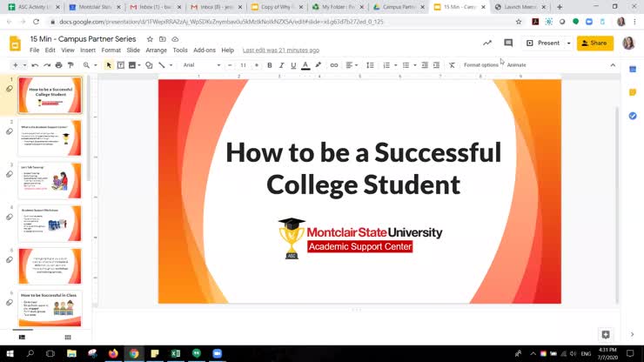This screenshot has height=362, width=644.
Task: Apply Underline formatting
Action: click(x=293, y=65)
